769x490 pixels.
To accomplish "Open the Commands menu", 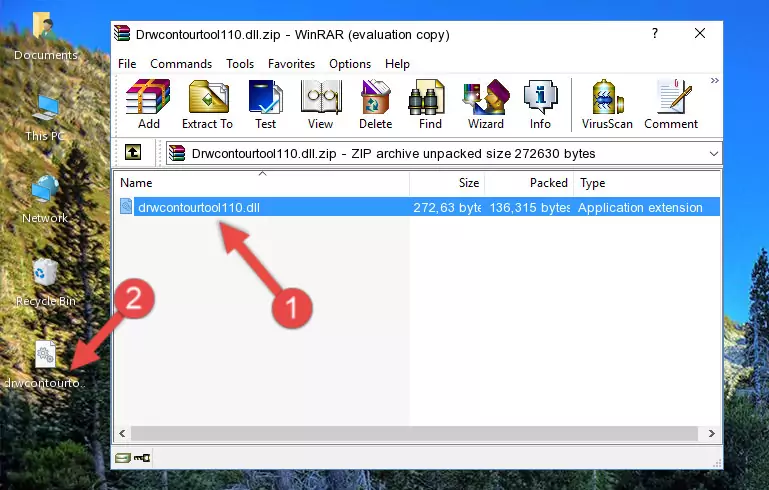I will (181, 64).
